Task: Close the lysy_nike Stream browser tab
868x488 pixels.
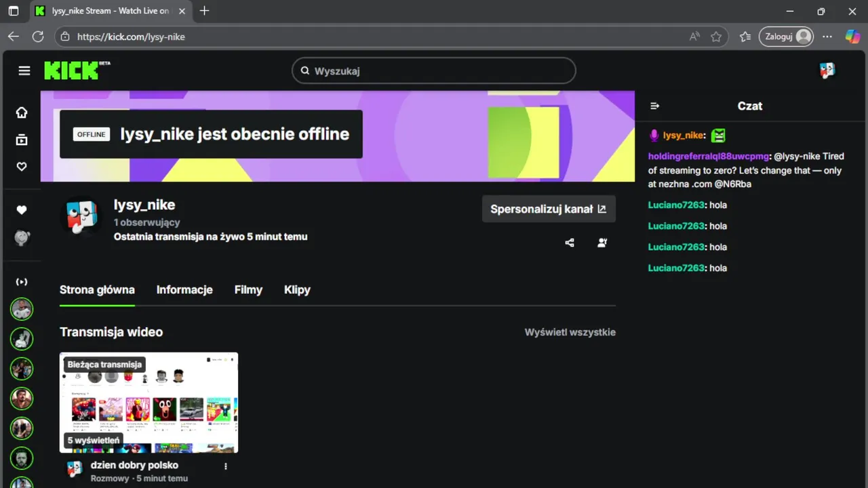Action: coord(182,11)
